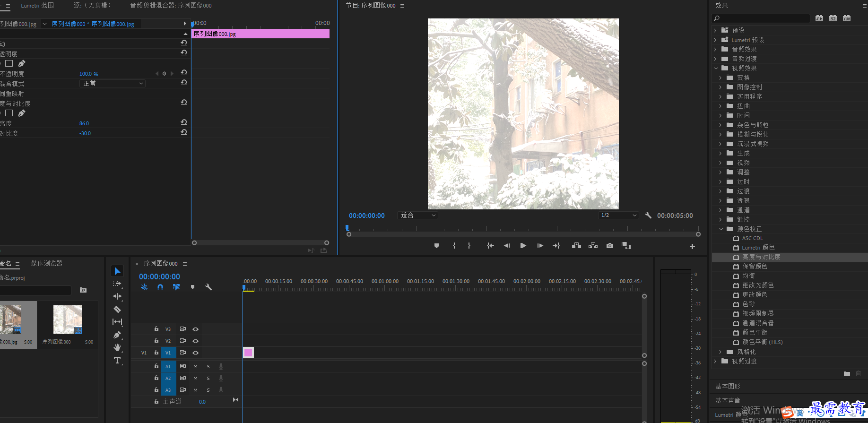Select the Razor tool

tap(117, 309)
